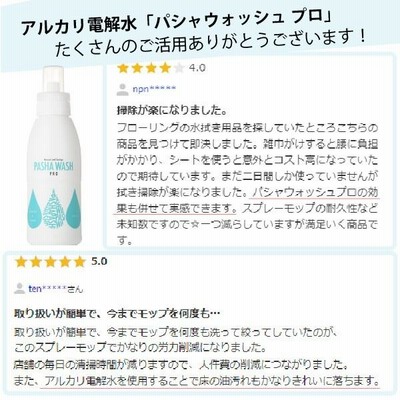Click the 4.0 rating score text
Viewport: 400px width, 400px height.
point(197,68)
